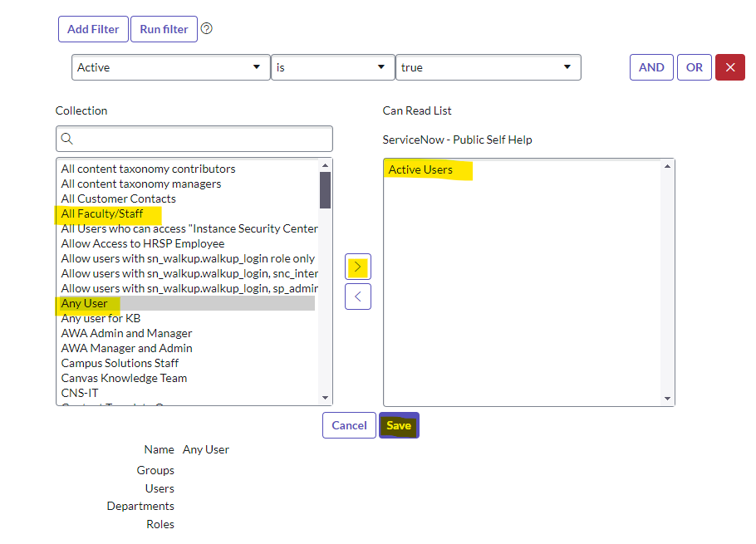The image size is (756, 544).
Task: Click the search magnifier icon in Collection
Action: [68, 139]
